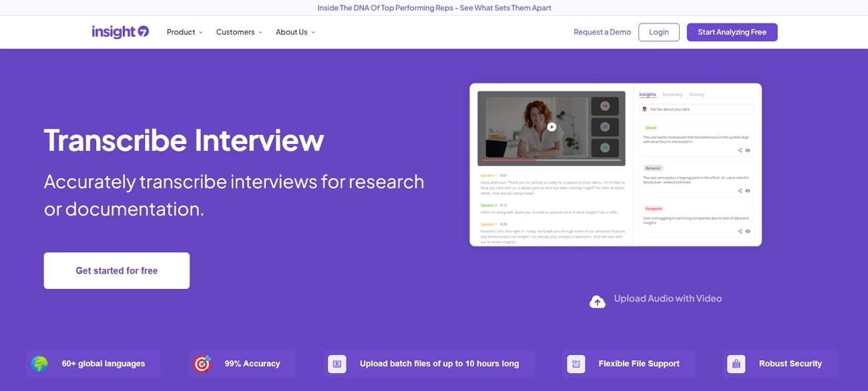Viewport: 868px width, 391px height.
Task: Expand the Product menu
Action: [x=185, y=32]
